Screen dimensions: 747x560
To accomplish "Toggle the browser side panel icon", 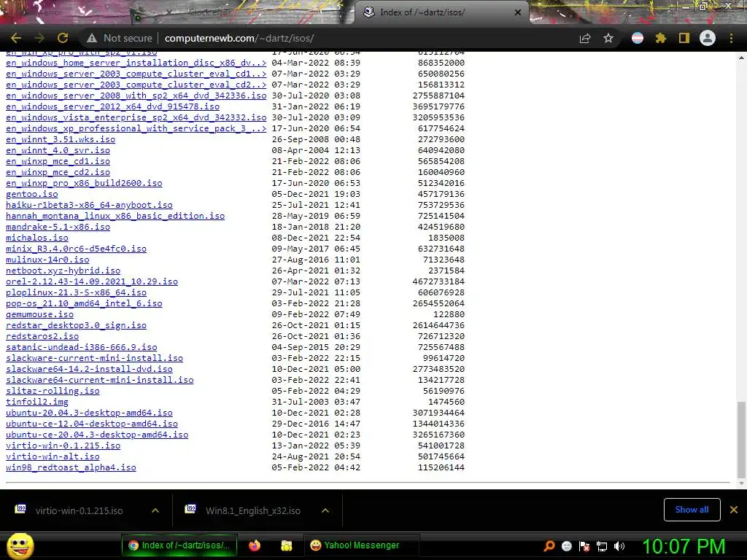I will (684, 38).
